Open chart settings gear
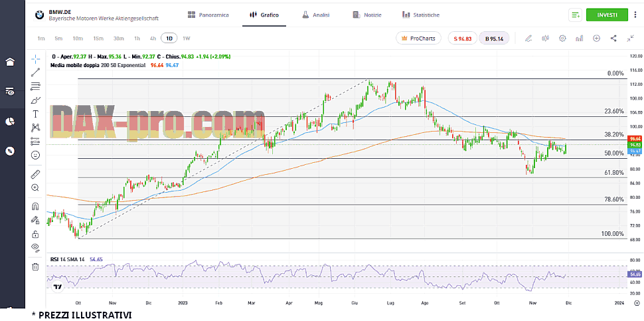 point(563,39)
